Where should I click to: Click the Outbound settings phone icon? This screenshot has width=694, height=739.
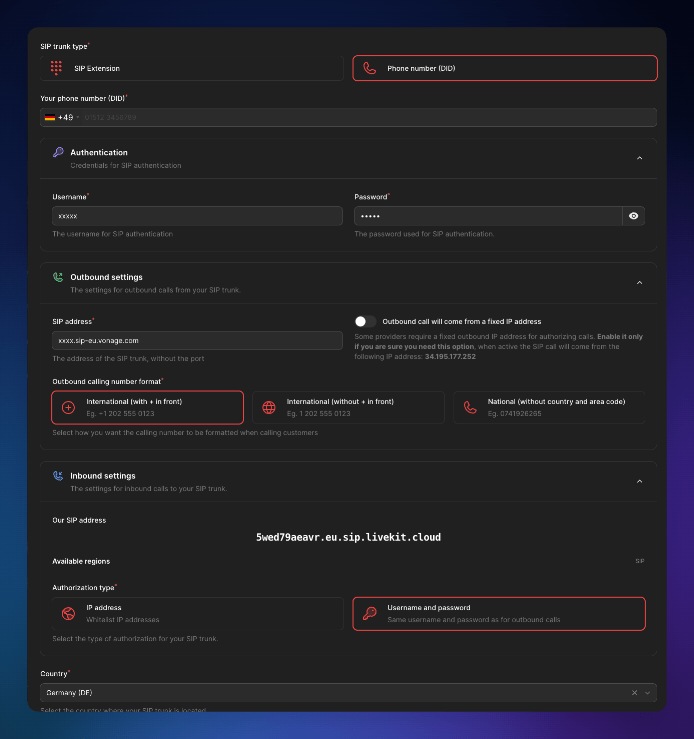click(x=58, y=277)
